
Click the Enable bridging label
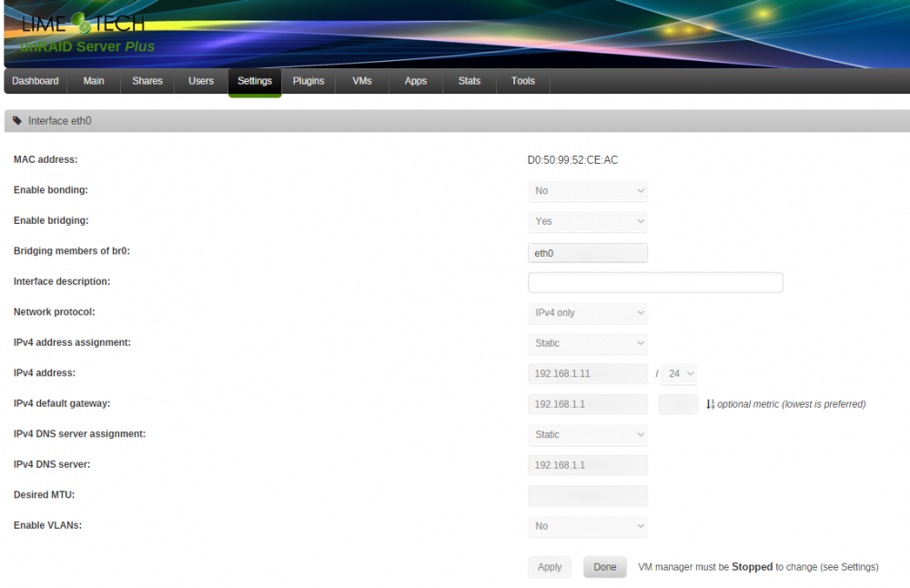coord(51,220)
